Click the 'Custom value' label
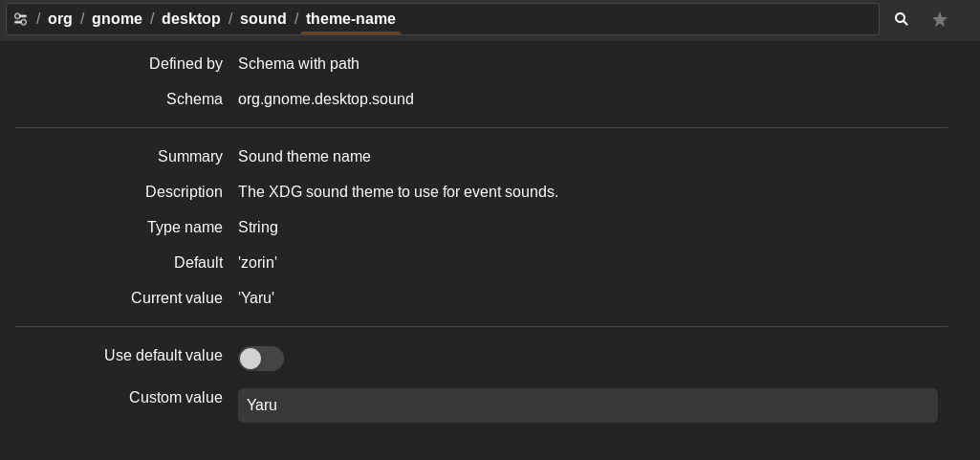 (x=176, y=398)
